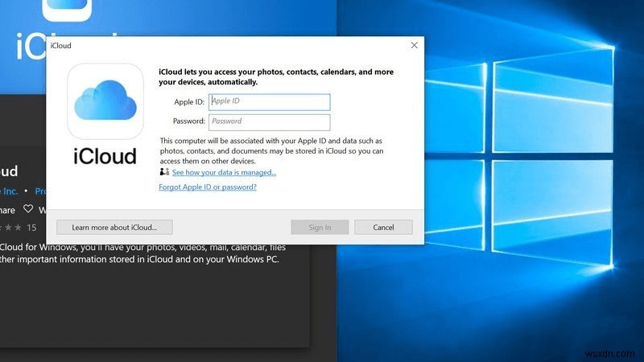Click the wishlist heart icon in Store window
The height and width of the screenshot is (362, 644).
click(x=28, y=209)
